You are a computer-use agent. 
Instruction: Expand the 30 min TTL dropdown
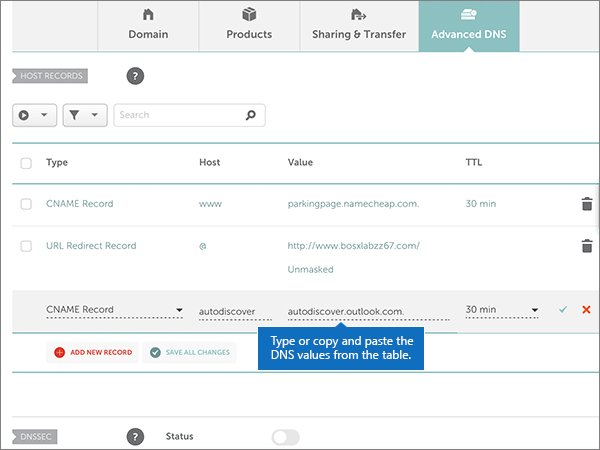[x=502, y=310]
